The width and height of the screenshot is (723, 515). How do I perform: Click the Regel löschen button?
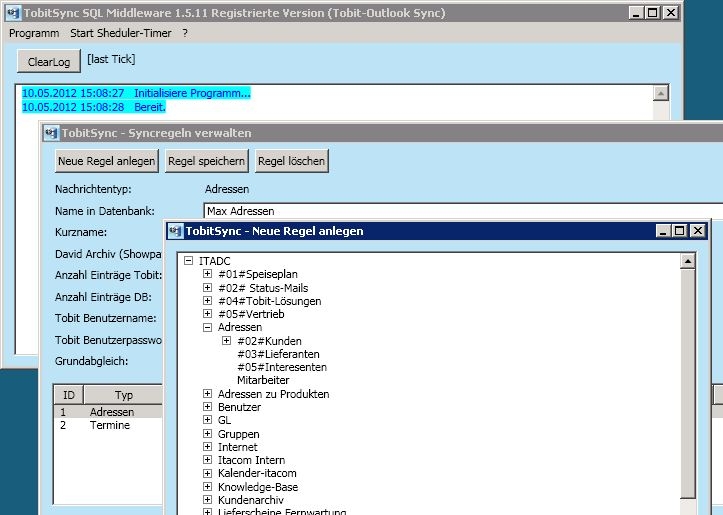[291, 161]
